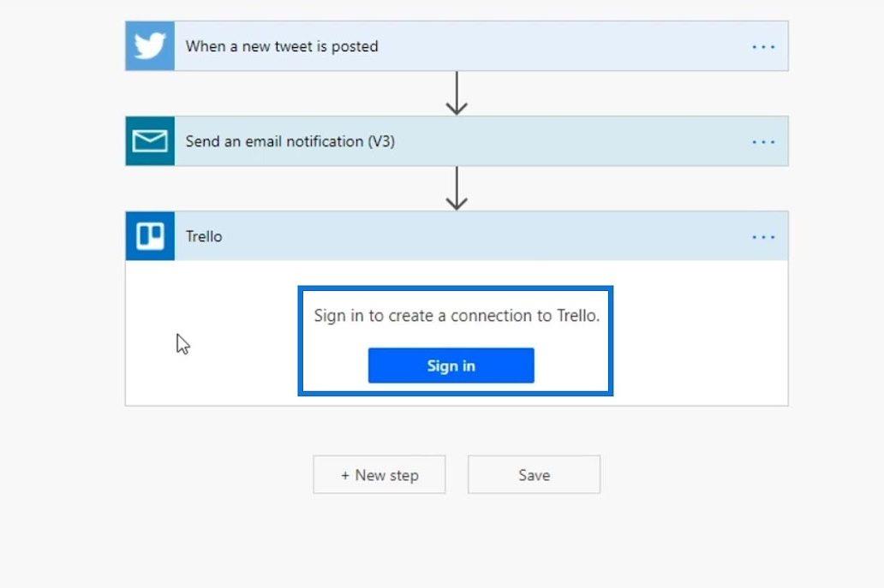This screenshot has height=588, width=884.
Task: Sign in to create the Trello connection
Action: [451, 365]
